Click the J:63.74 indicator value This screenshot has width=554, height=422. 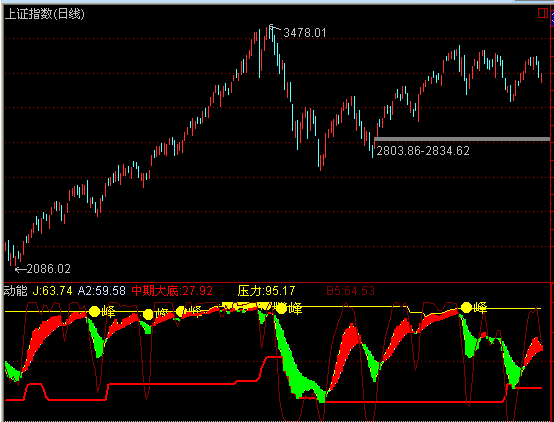(x=52, y=291)
